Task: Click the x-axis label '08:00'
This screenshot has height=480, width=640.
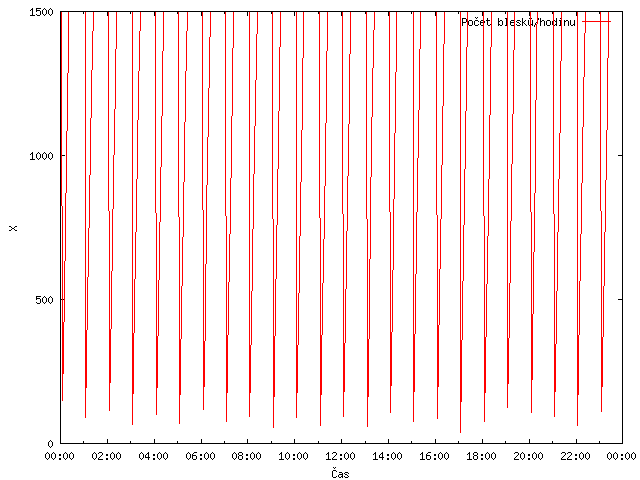Action: tap(247, 456)
